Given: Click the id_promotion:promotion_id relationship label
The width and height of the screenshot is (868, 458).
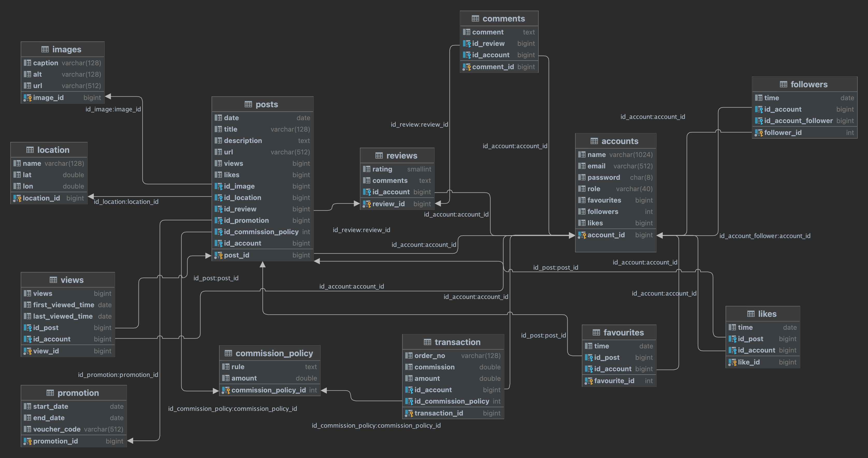Looking at the screenshot, I should (x=118, y=375).
